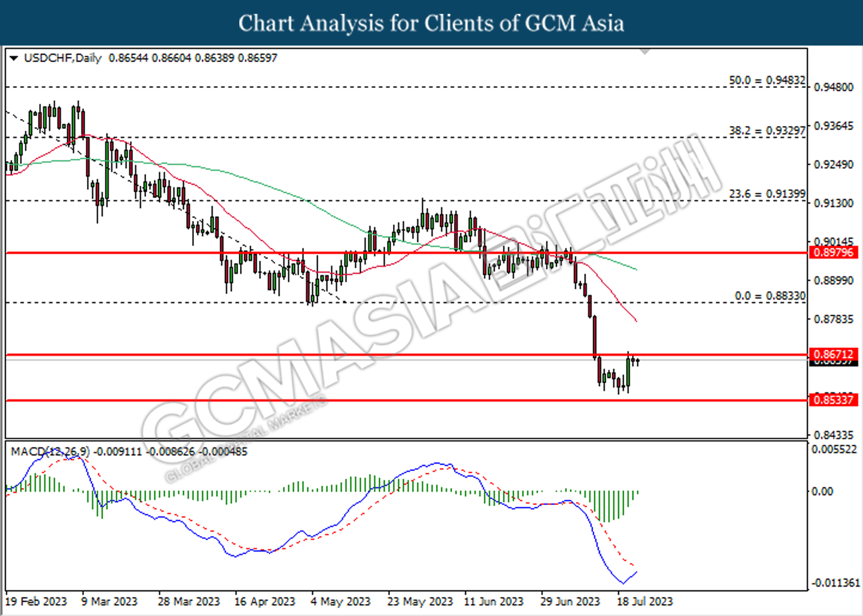The width and height of the screenshot is (863, 616).
Task: Click the -0.011361 MACD scale value
Action: [x=836, y=583]
